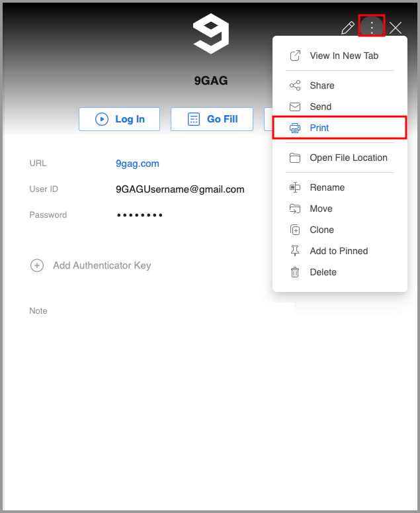Choose Move from the menu
The height and width of the screenshot is (513, 420).
[321, 209]
